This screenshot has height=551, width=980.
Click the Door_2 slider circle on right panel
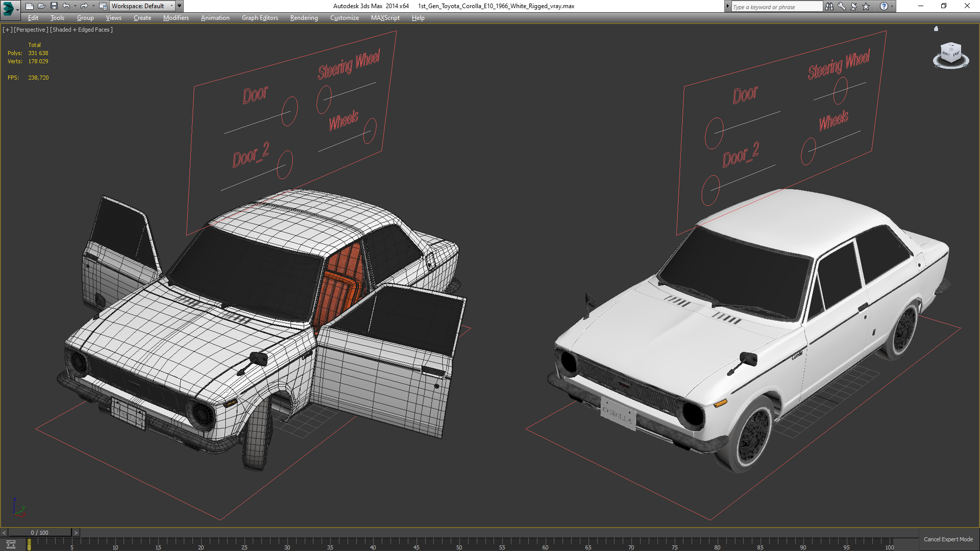(710, 190)
